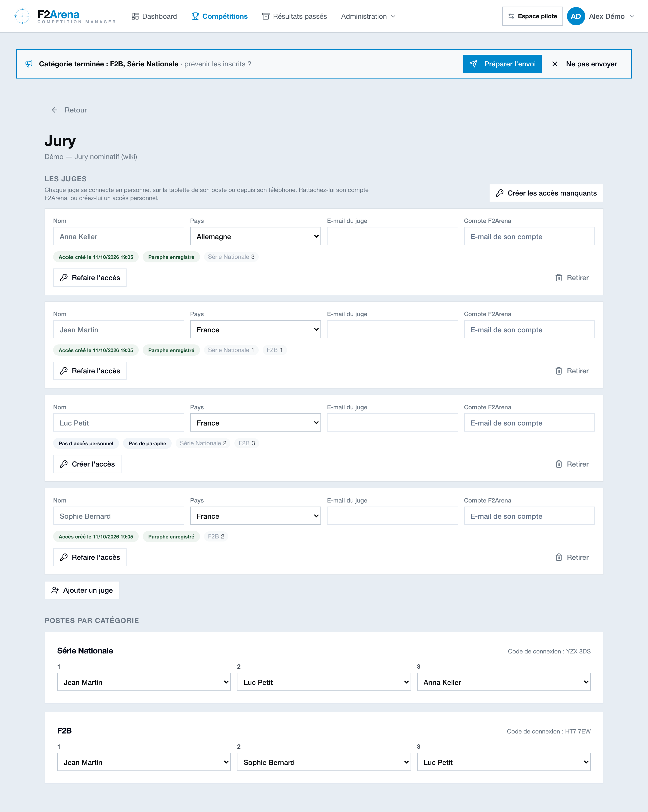Image resolution: width=648 pixels, height=812 pixels.
Task: Open Luc Petit's Pays dropdown
Action: click(x=255, y=422)
